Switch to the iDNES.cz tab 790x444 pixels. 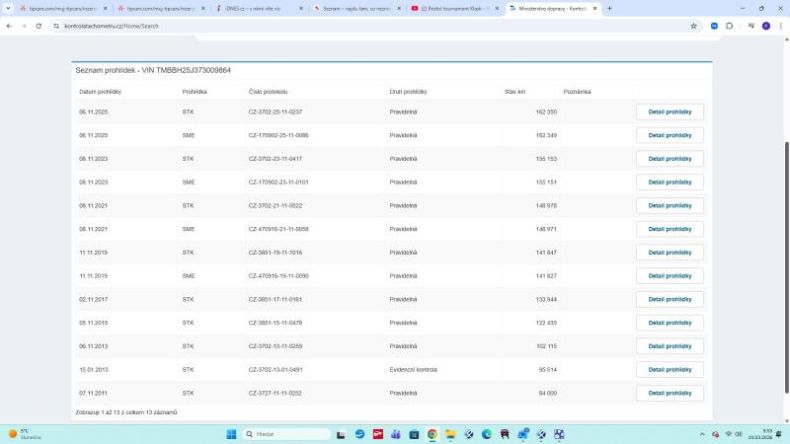pyautogui.click(x=260, y=9)
